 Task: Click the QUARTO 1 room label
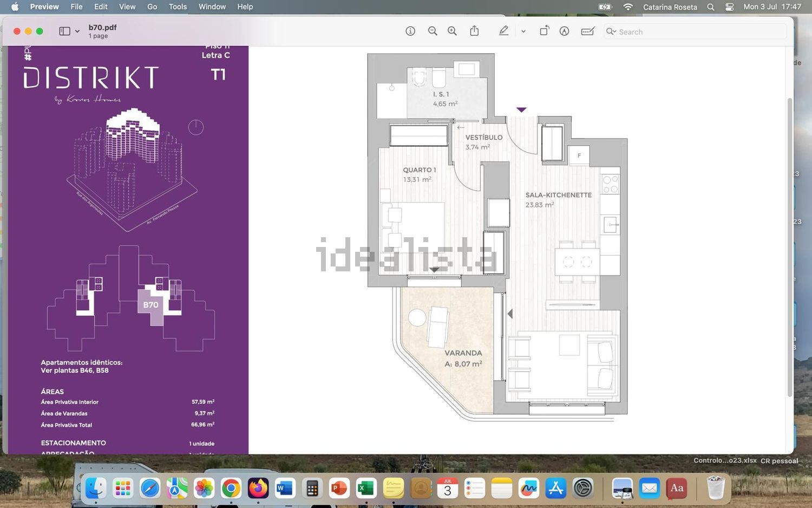420,170
